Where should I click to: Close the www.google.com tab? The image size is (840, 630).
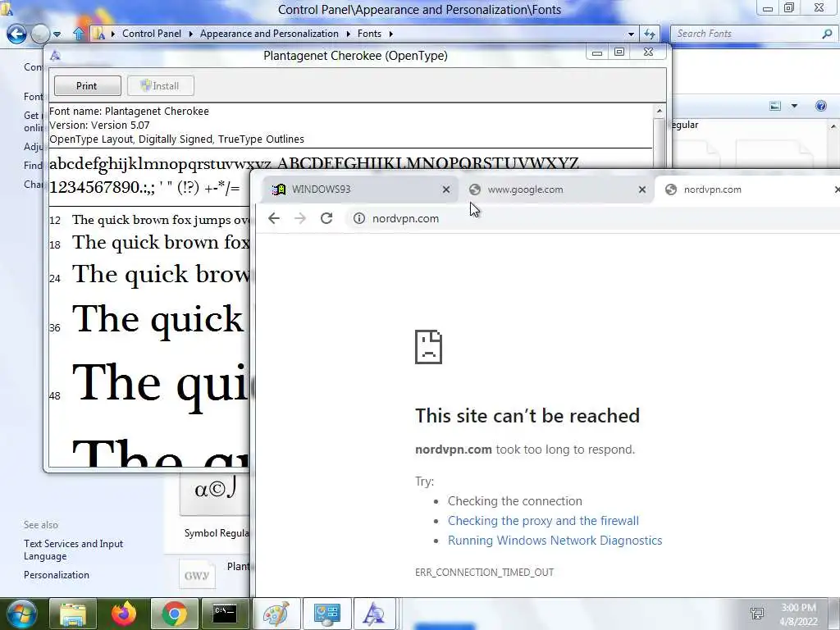coord(641,189)
